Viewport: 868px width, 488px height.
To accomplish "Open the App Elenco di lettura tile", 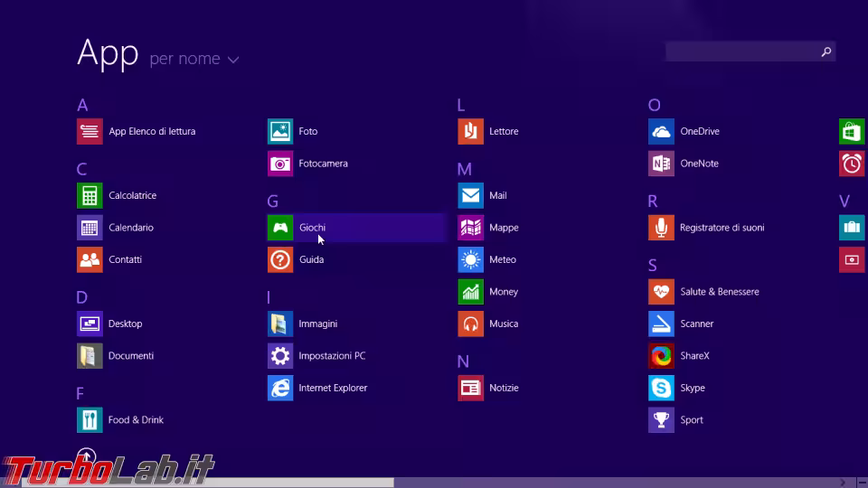I will click(x=90, y=131).
